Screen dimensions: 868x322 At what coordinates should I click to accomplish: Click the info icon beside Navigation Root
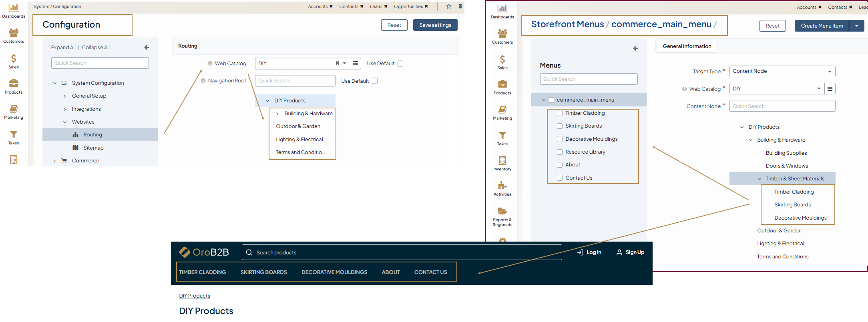point(203,81)
